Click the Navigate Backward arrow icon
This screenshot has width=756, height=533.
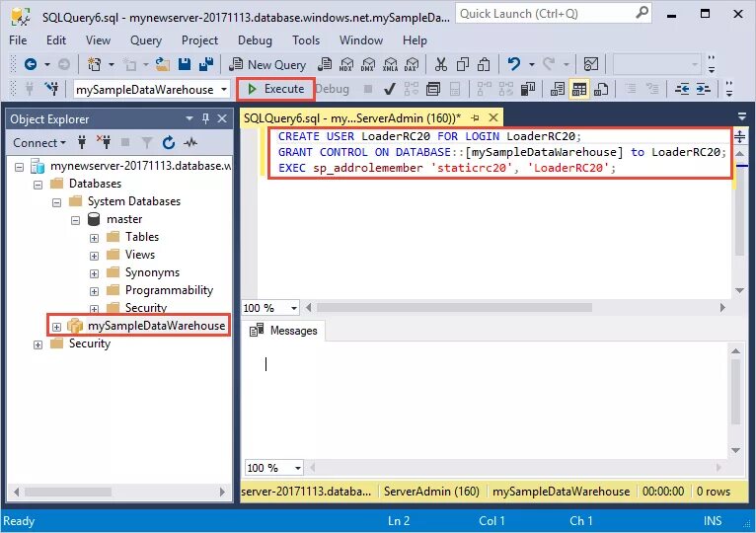(31, 64)
